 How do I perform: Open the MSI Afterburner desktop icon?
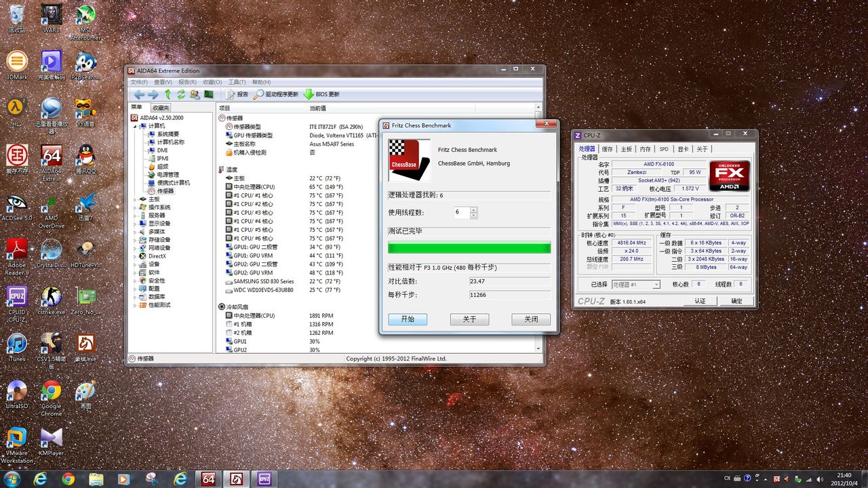point(85,22)
